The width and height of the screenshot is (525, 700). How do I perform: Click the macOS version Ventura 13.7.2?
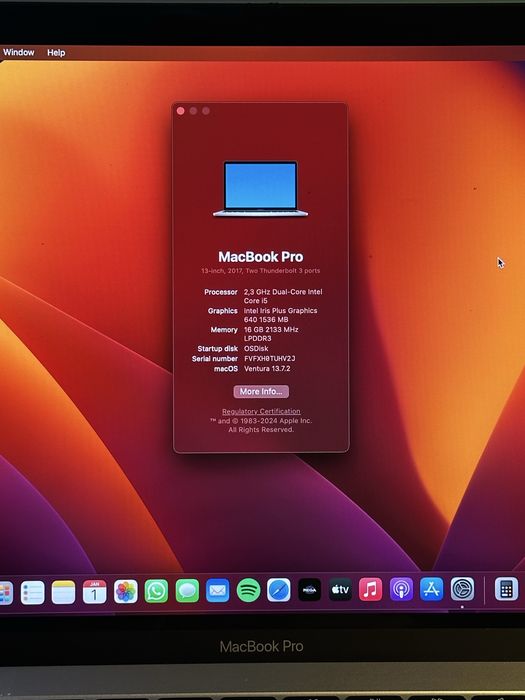pyautogui.click(x=267, y=369)
